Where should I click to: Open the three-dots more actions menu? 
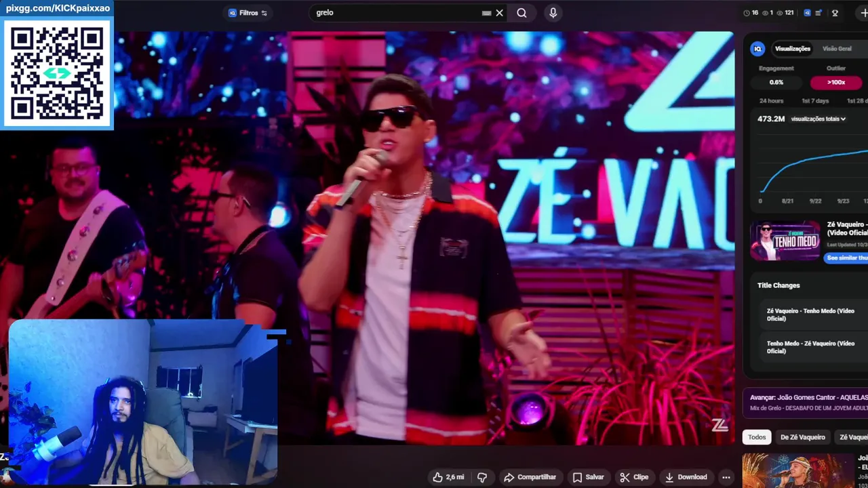[x=726, y=477]
